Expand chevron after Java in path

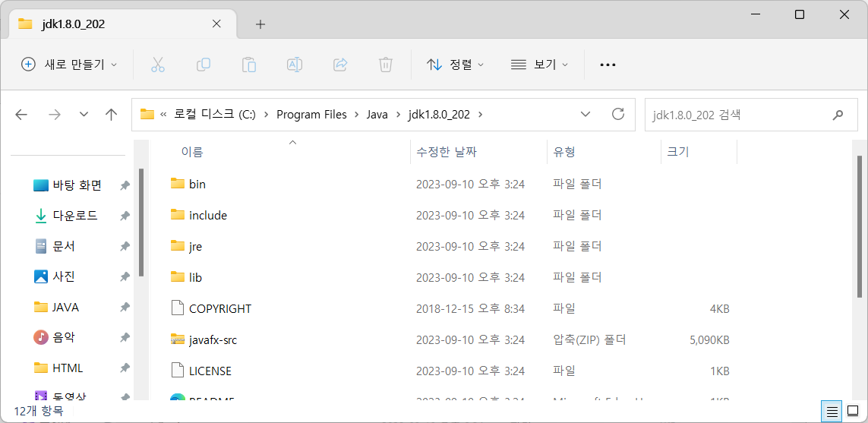pos(399,115)
